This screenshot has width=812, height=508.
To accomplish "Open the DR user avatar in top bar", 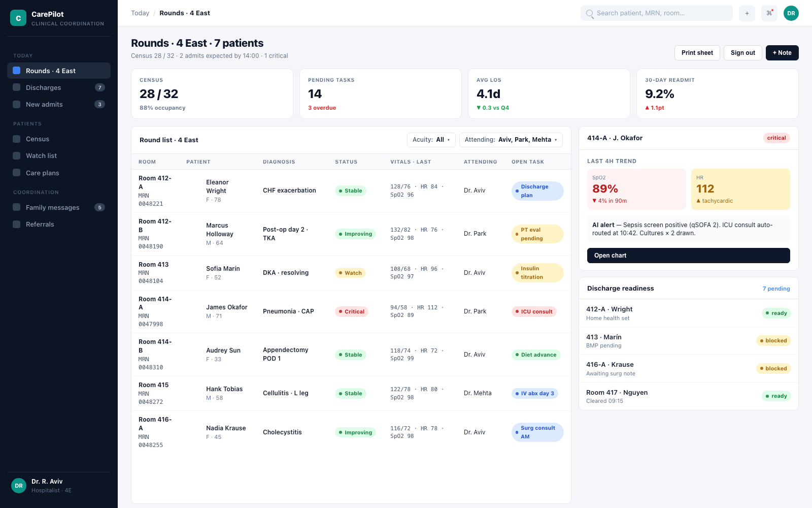I will coord(791,13).
